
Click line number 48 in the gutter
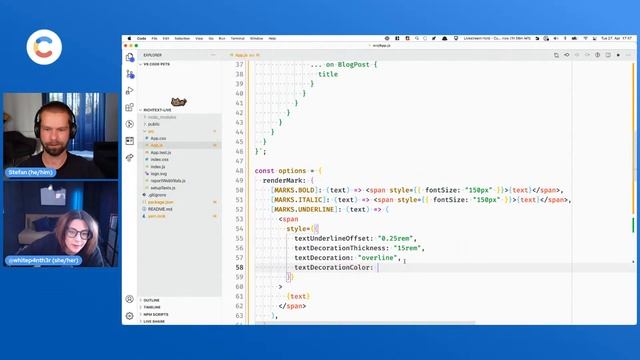point(239,171)
